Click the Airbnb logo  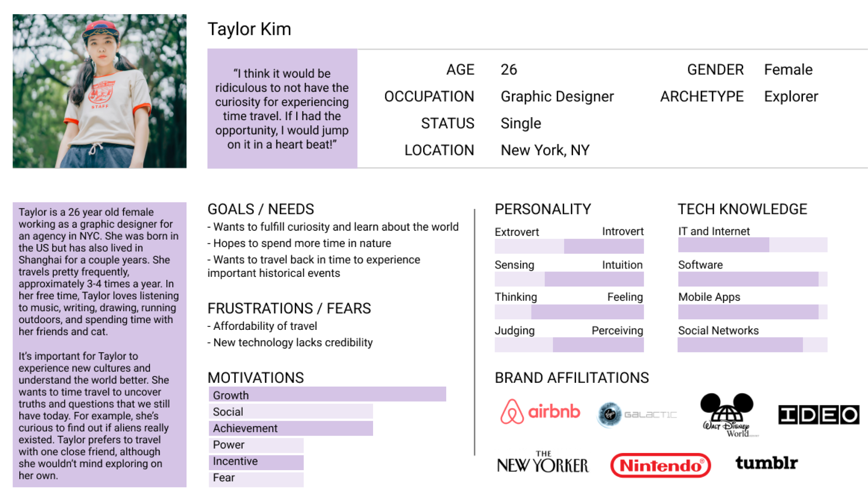tap(540, 411)
